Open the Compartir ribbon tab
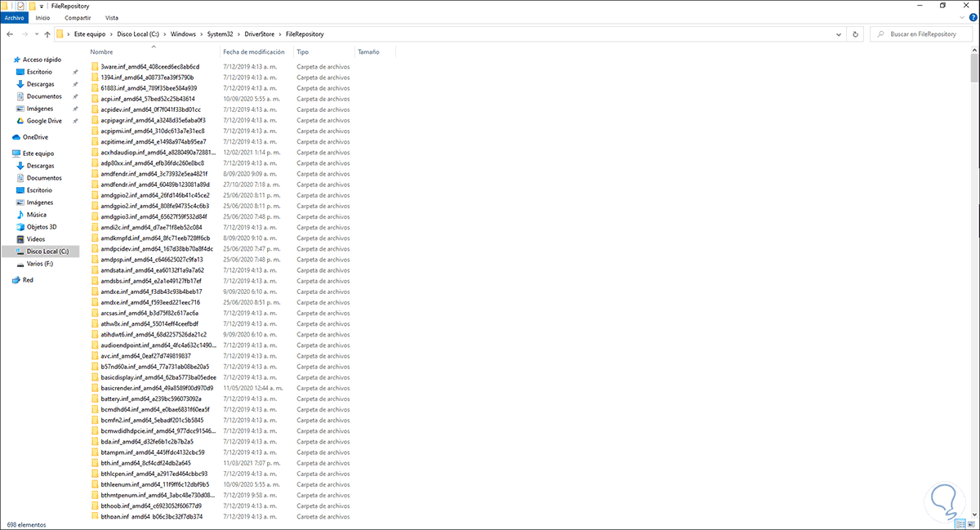This screenshot has width=980, height=530. [78, 17]
